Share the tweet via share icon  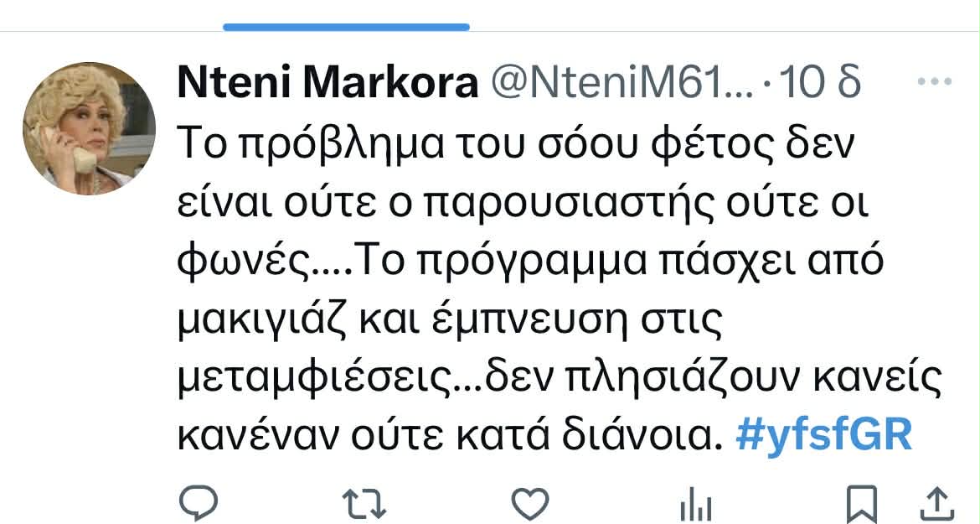click(x=939, y=503)
